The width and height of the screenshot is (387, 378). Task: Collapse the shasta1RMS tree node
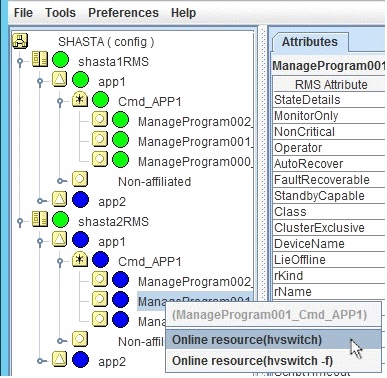tap(20, 61)
